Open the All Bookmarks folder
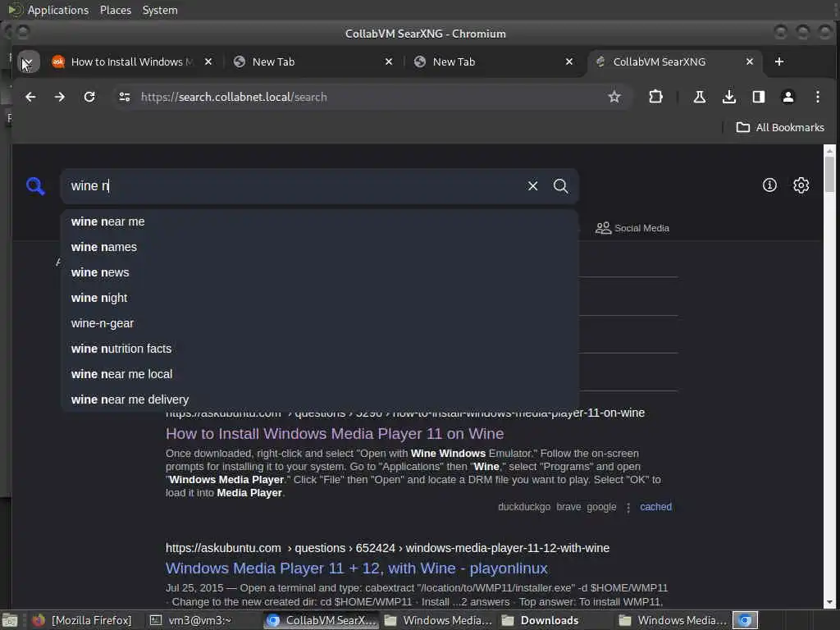Screen dimensions: 840x630 click(780, 127)
